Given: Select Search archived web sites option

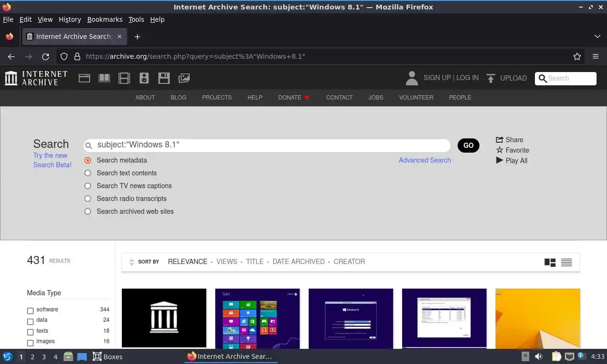Looking at the screenshot, I should [x=88, y=211].
